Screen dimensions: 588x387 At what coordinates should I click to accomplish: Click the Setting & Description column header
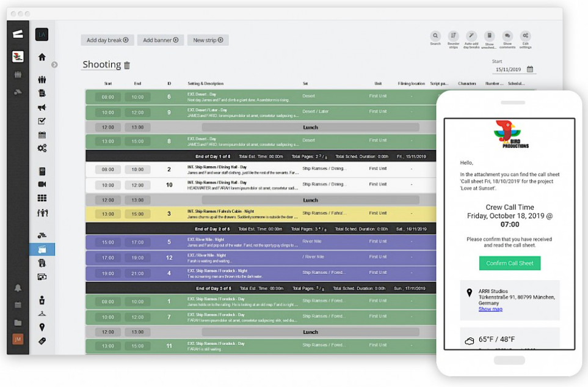coord(206,83)
